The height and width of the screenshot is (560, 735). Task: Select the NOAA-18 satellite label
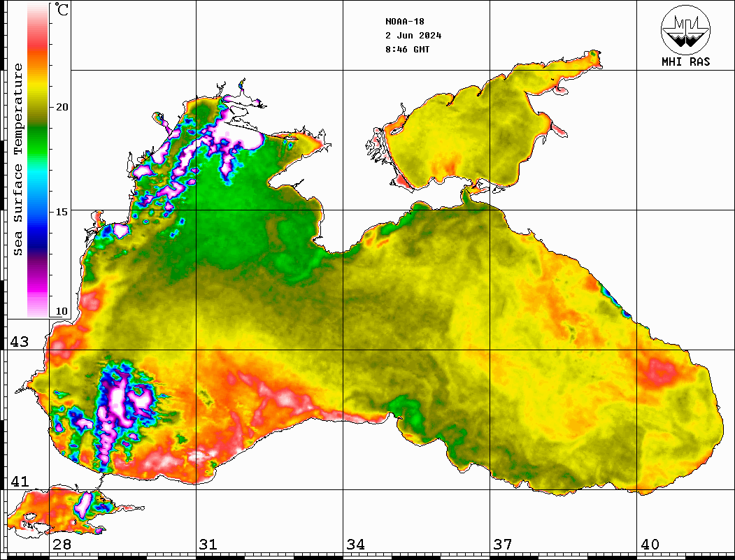[404, 22]
